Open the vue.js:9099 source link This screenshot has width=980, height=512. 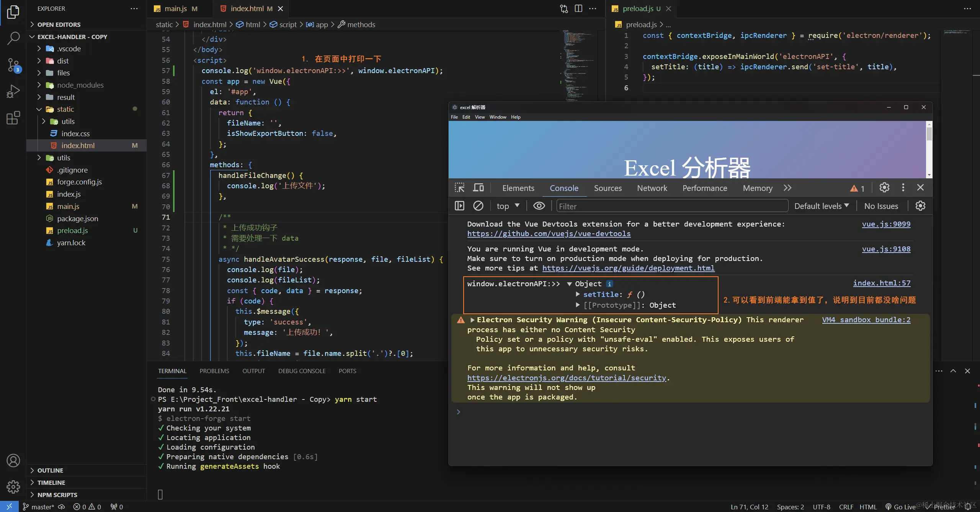point(886,224)
